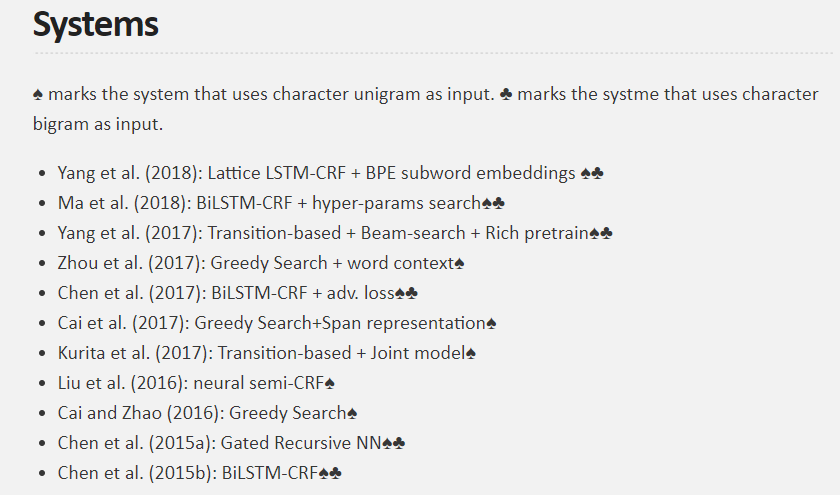Click the spade after "neural semi-CRF"
Screen dimensions: 840x495
coord(330,383)
